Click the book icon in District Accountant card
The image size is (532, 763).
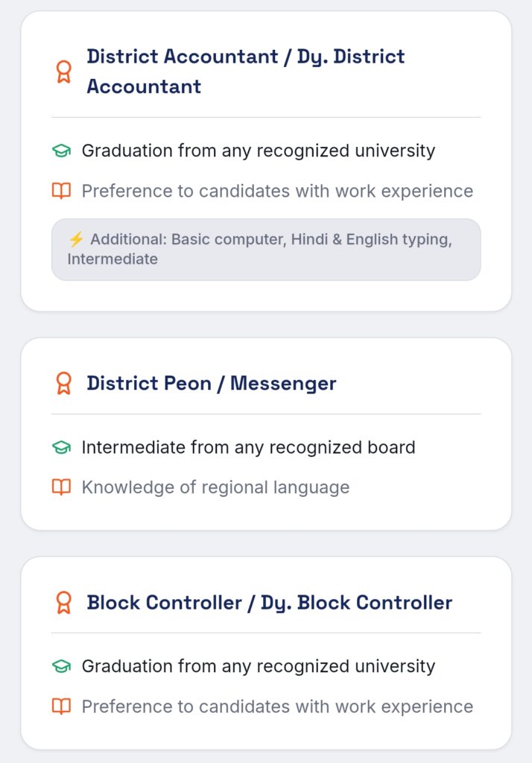click(61, 191)
